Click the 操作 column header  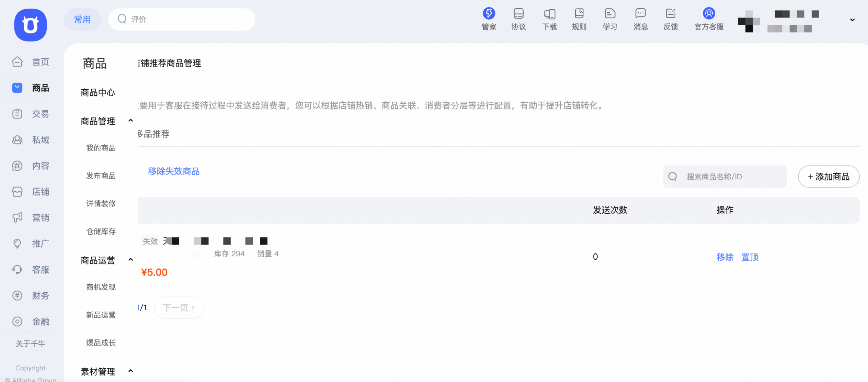point(725,210)
